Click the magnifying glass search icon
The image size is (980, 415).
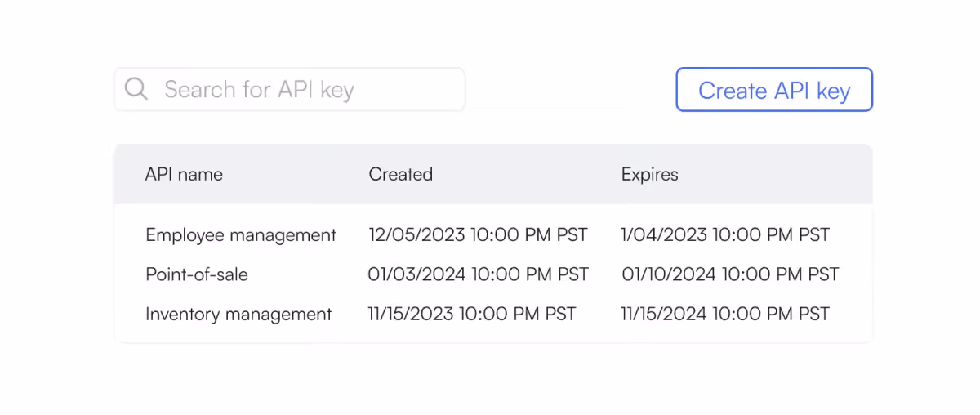(136, 89)
